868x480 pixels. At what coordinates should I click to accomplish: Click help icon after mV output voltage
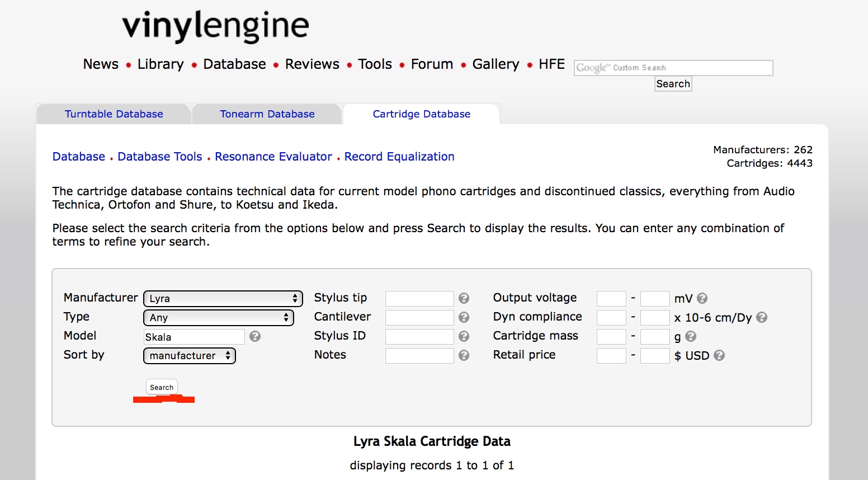pyautogui.click(x=702, y=298)
